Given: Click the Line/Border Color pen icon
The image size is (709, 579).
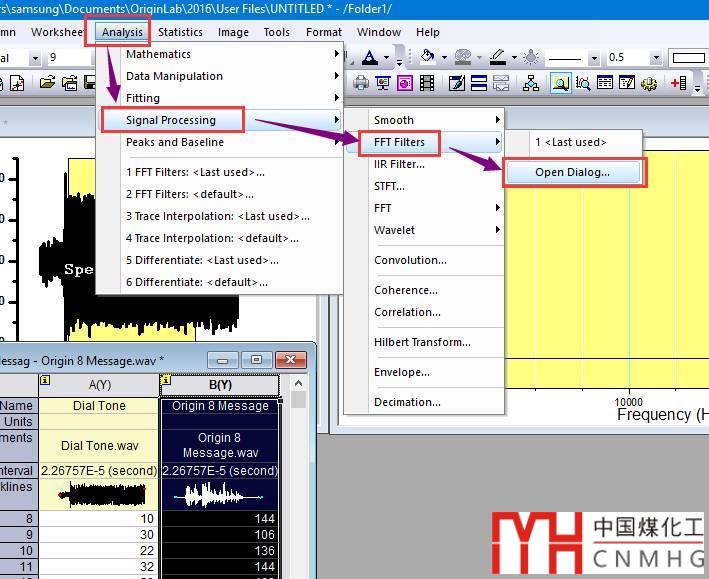Looking at the screenshot, I should pyautogui.click(x=498, y=57).
